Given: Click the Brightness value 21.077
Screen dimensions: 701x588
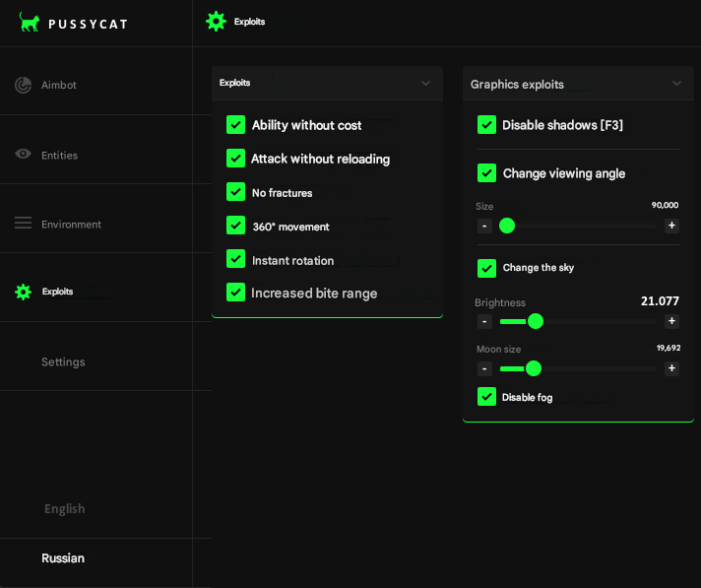Looking at the screenshot, I should coord(660,301).
